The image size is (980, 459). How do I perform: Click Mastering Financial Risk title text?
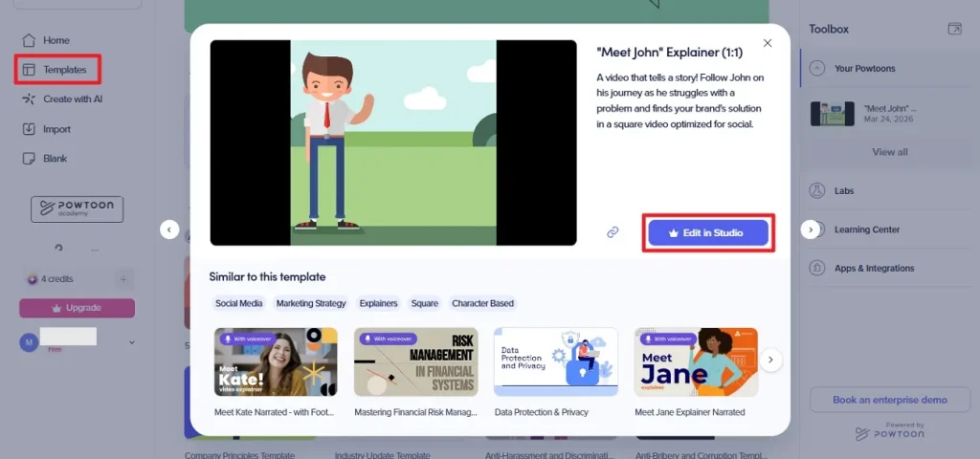[x=415, y=413]
